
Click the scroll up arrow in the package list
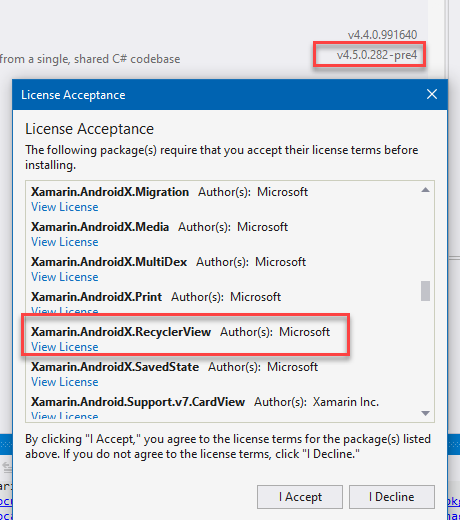point(425,190)
